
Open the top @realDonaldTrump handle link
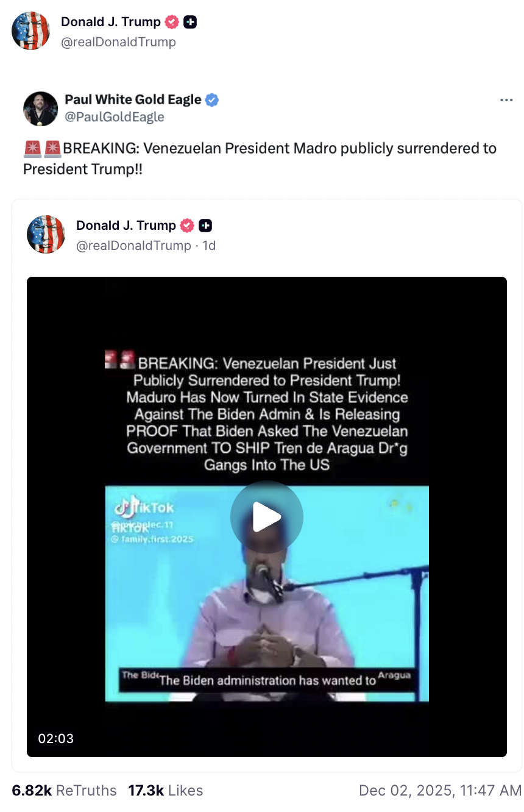(118, 42)
